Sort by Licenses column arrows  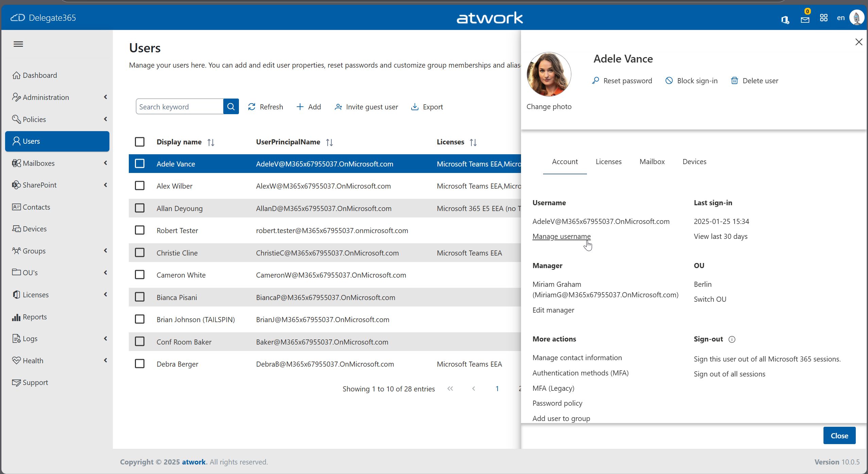tap(473, 142)
